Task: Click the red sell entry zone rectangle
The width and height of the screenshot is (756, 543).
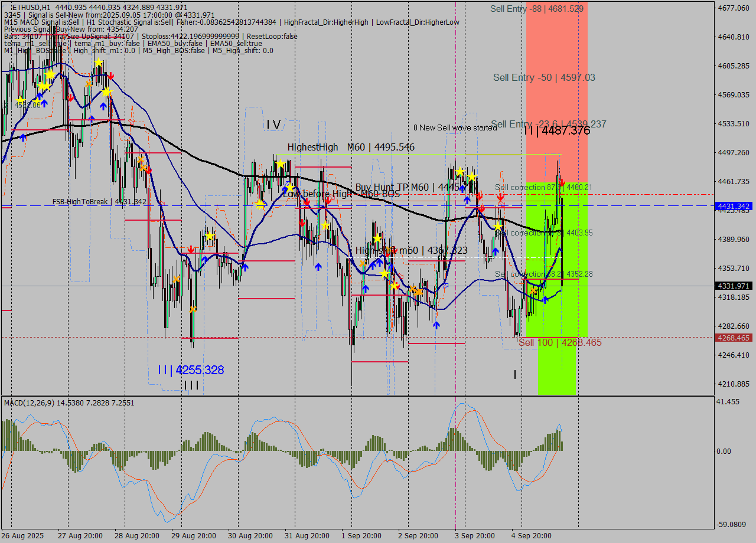Action: tap(556, 47)
